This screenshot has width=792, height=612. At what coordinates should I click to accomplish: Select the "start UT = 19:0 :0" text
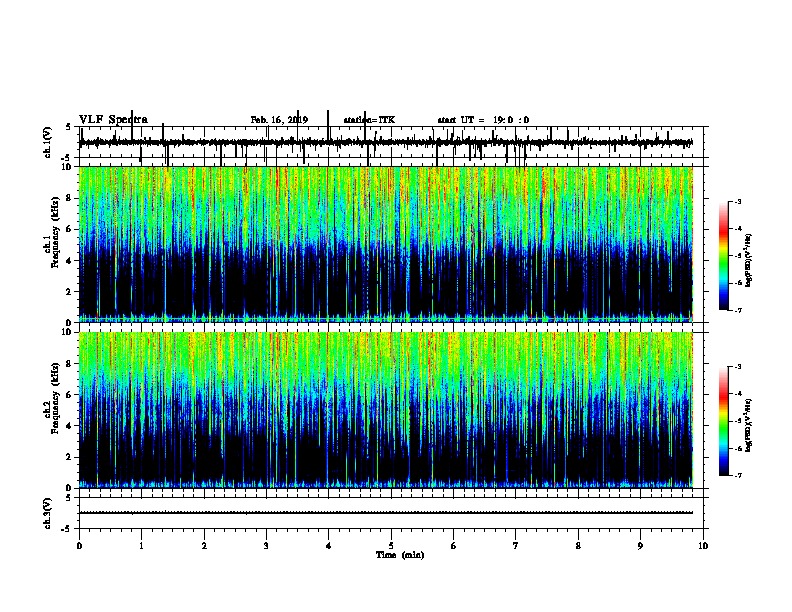point(483,120)
